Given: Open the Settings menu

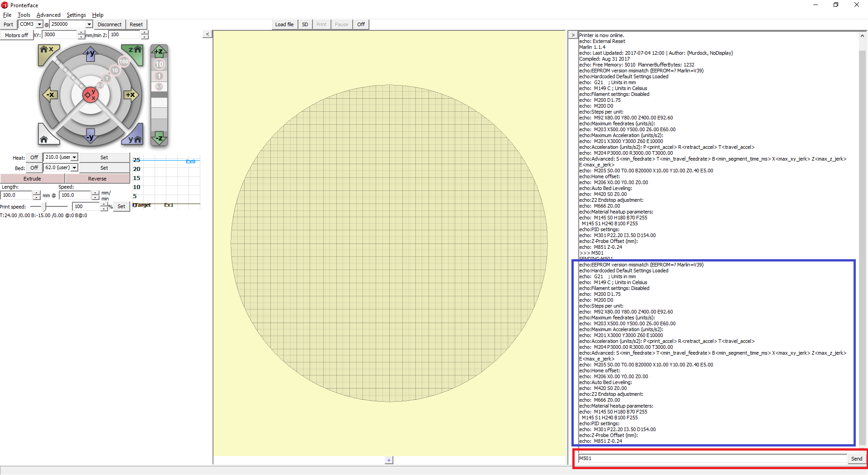Looking at the screenshot, I should pyautogui.click(x=76, y=15).
